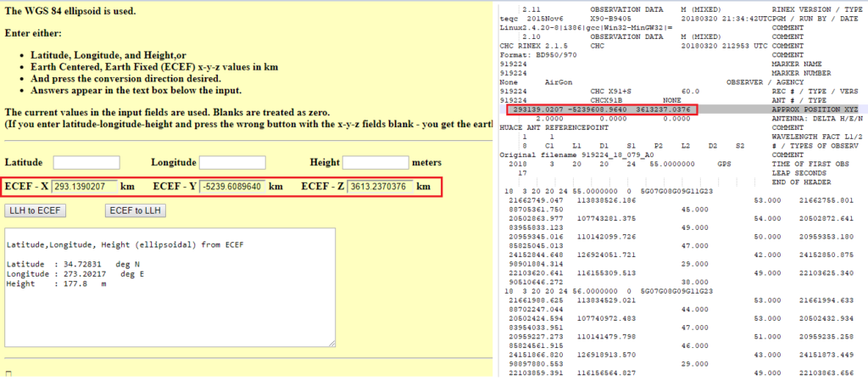Screen dimensions: 868x381
Task: Click the 'MARKER NUMBER' label
Action: click(801, 73)
